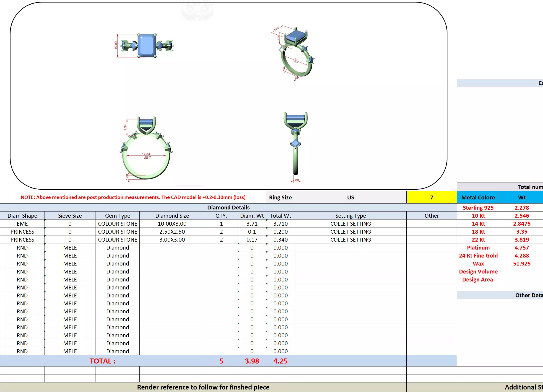
Task: Select the Diamond Details header row
Action: 228,207
